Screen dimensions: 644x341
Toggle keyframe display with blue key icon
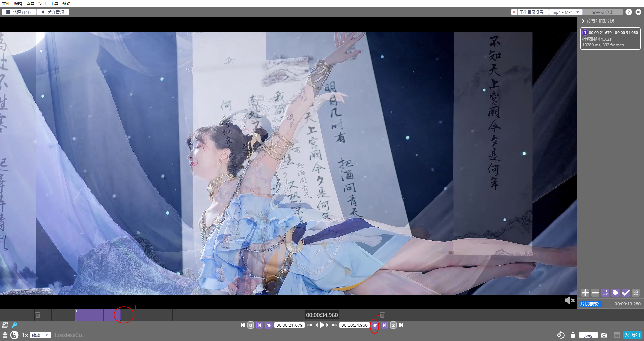[x=14, y=325]
